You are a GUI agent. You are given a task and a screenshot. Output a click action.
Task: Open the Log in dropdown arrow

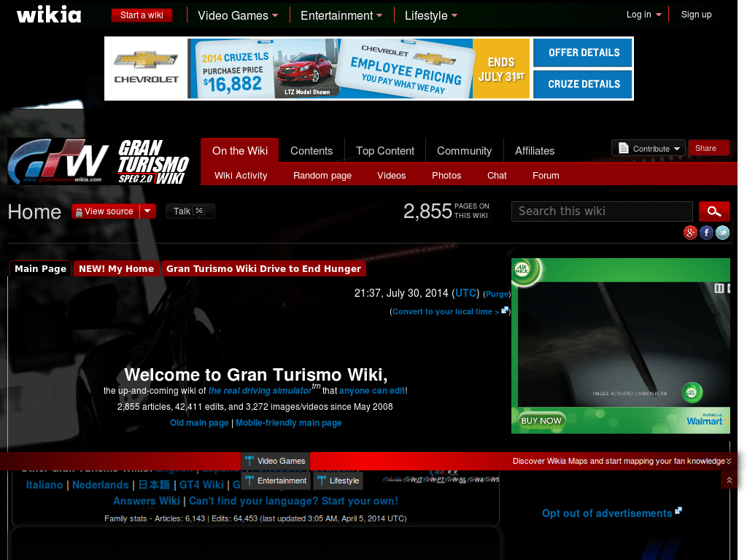tap(658, 14)
